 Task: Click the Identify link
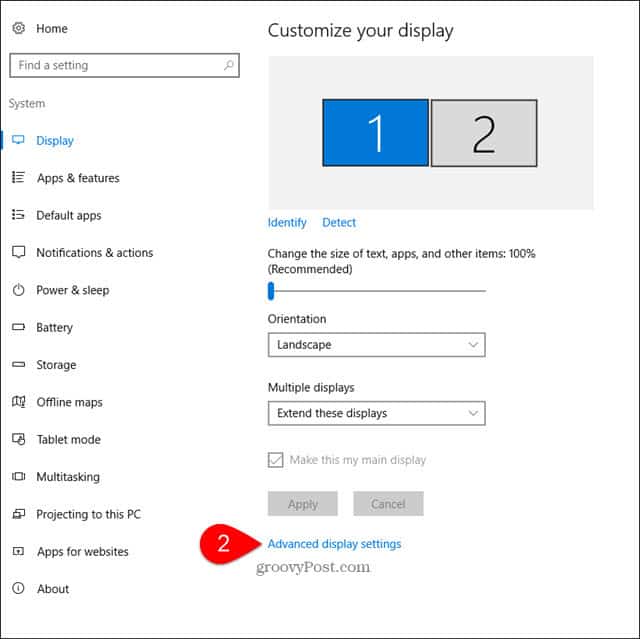pyautogui.click(x=287, y=223)
